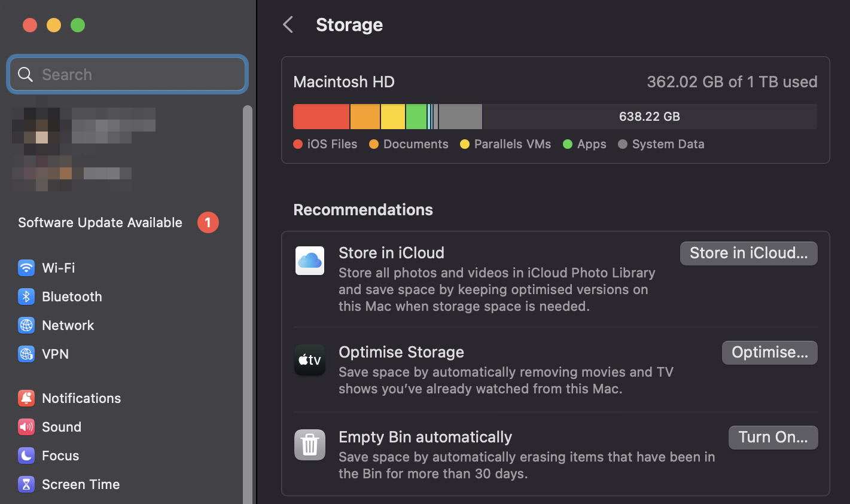Image resolution: width=850 pixels, height=504 pixels.
Task: Go back using the back chevron
Action: tap(288, 25)
